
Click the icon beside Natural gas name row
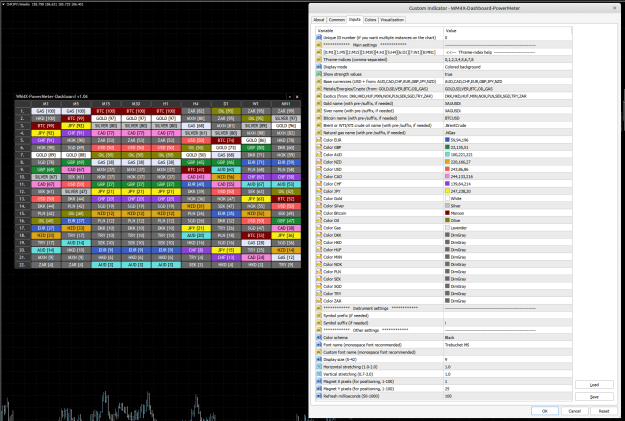pyautogui.click(x=319, y=133)
